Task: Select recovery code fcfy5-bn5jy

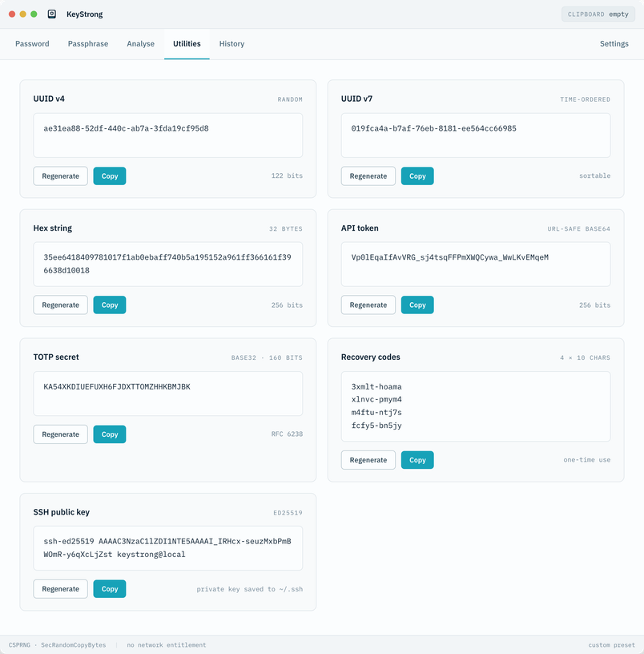Action: click(376, 426)
